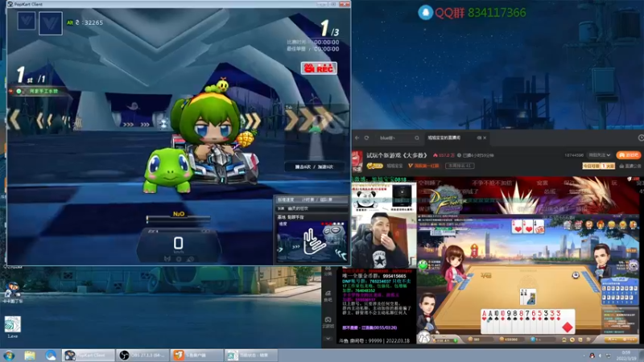
Task: Select the 7 of spades in hand
Action: click(527, 320)
